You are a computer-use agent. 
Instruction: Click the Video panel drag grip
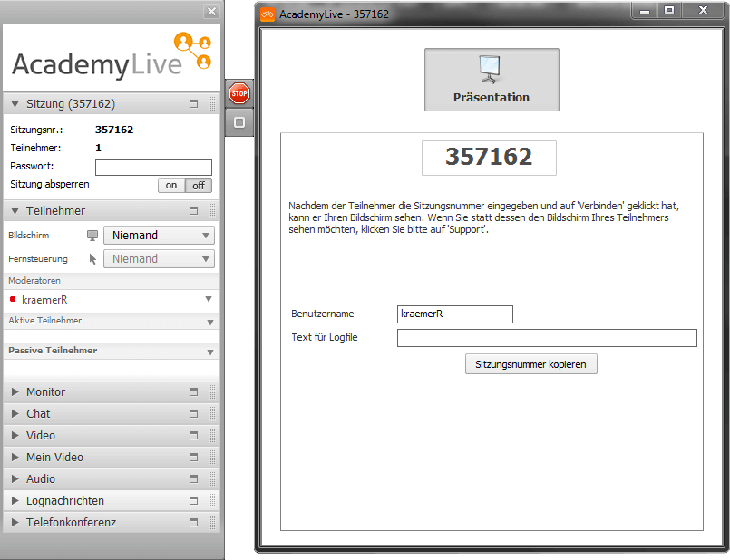[212, 435]
